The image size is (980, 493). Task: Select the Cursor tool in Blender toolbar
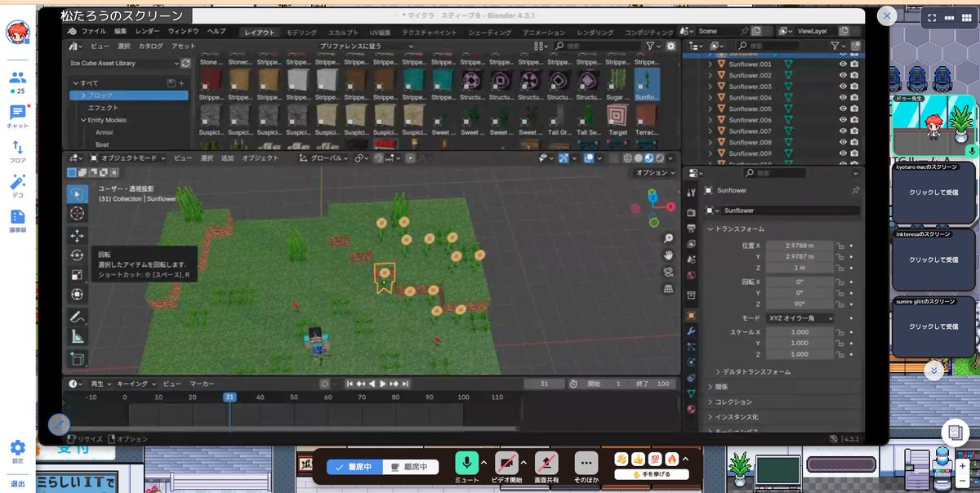pos(78,213)
